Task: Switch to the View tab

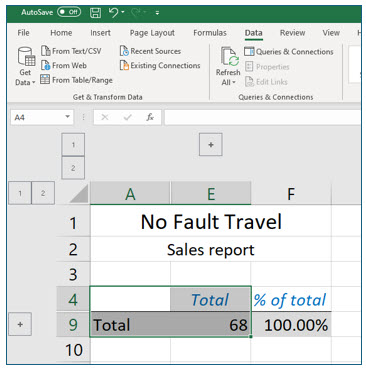Action: coord(331,33)
